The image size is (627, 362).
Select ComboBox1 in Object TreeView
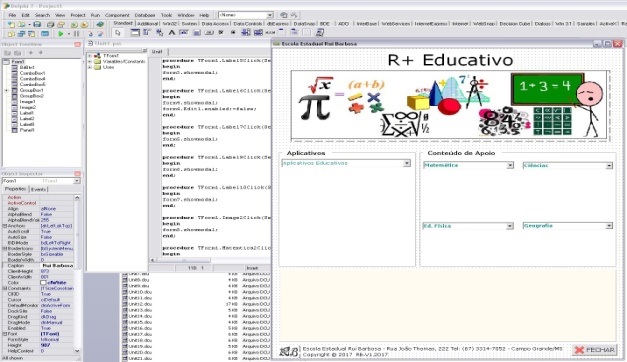pyautogui.click(x=32, y=73)
